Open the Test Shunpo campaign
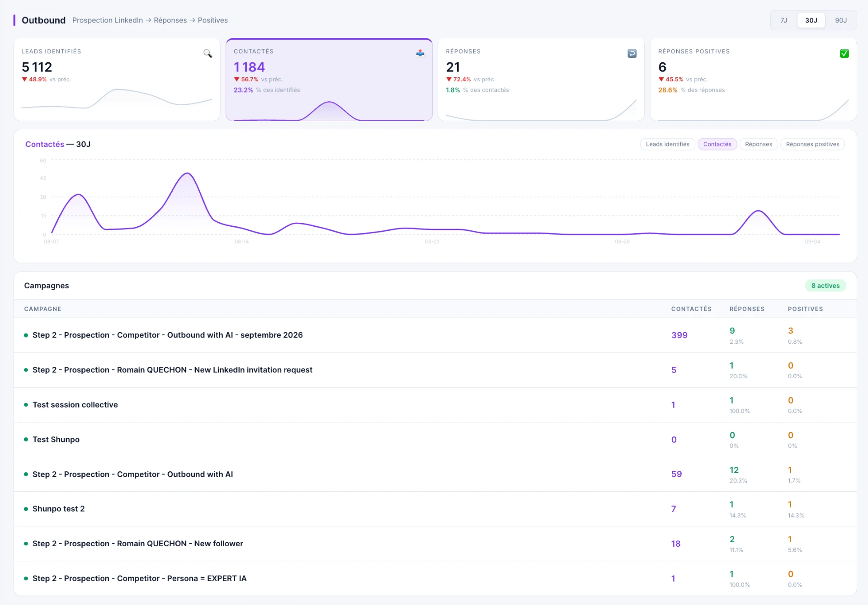868x605 pixels. click(435, 440)
